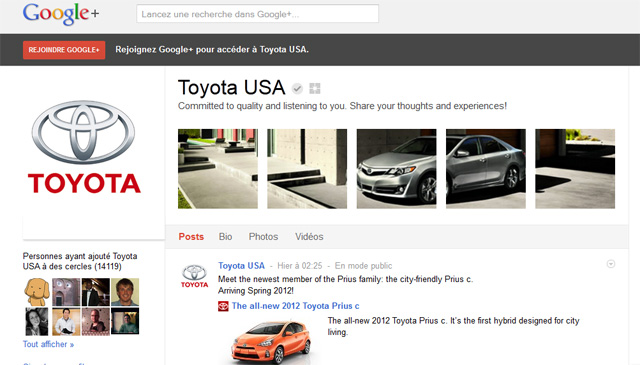
Task: Click the small Toyota avatar in the post
Action: [x=194, y=276]
